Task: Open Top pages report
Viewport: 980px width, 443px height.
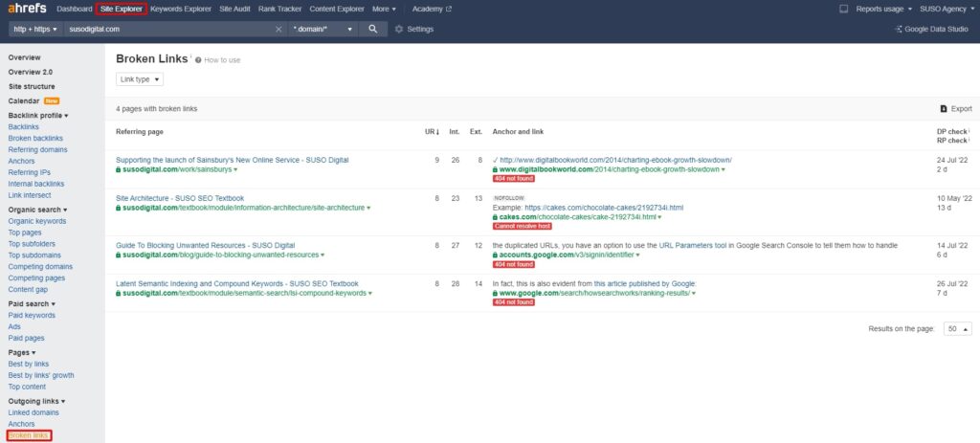Action: [24, 233]
